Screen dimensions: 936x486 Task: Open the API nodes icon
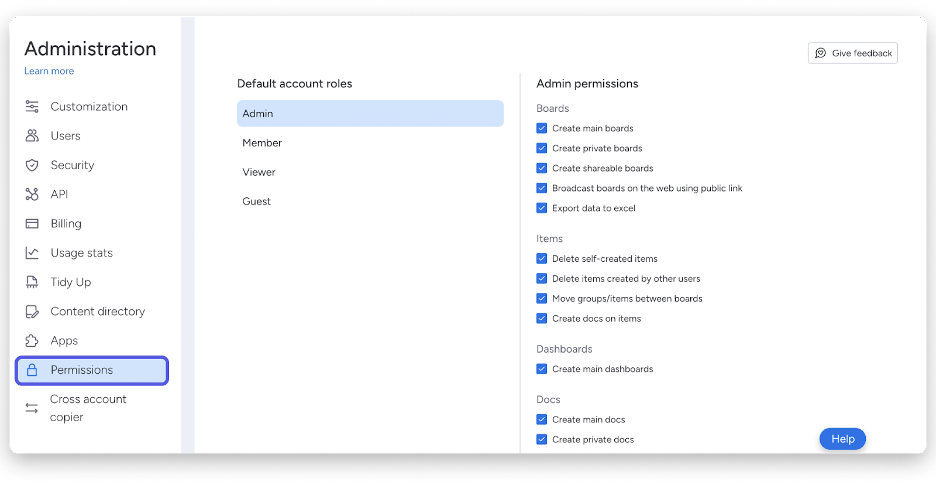[32, 195]
